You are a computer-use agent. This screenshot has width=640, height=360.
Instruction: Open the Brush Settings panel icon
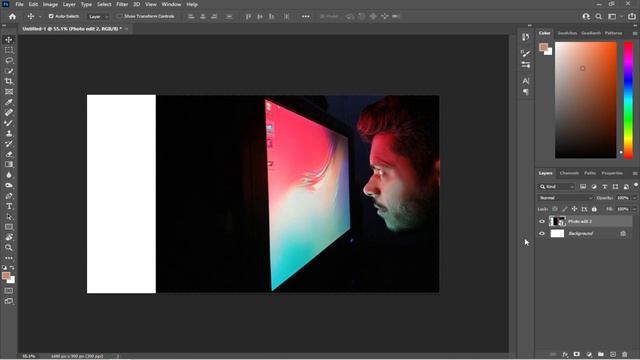point(525,53)
